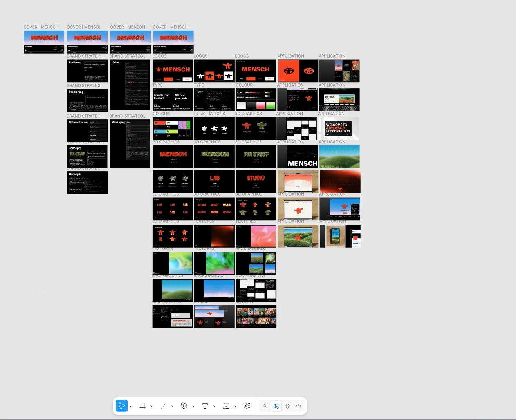Select the Messaging frame

coord(130,143)
